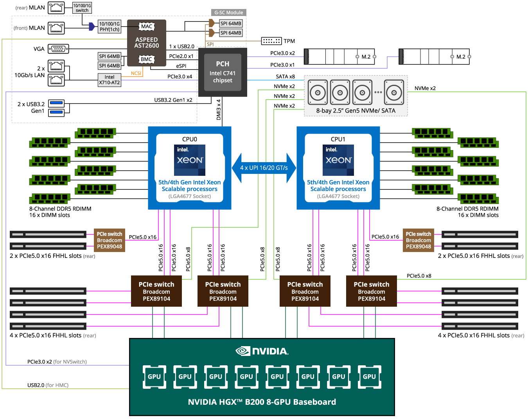The width and height of the screenshot is (528, 420).
Task: Click the MAC block inside AST2600
Action: point(147,27)
